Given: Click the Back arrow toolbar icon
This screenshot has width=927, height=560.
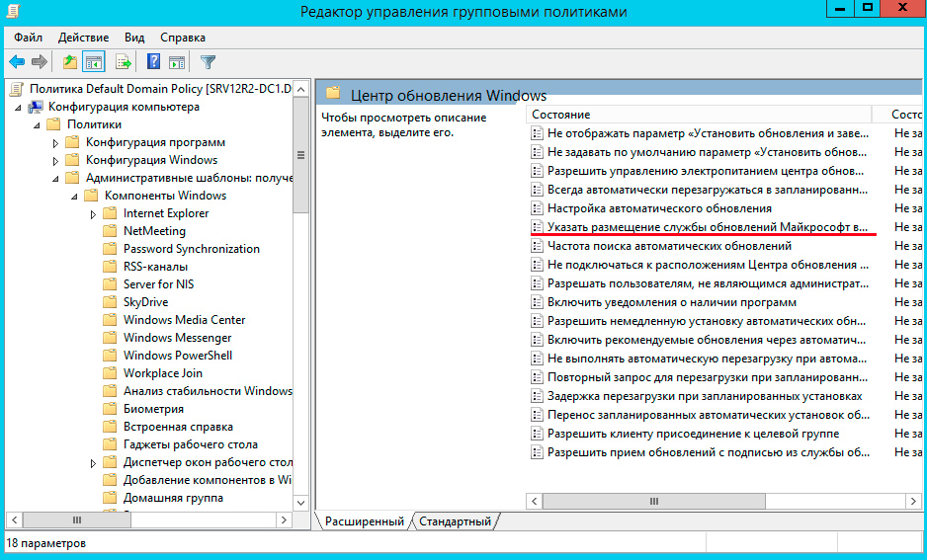Looking at the screenshot, I should tap(17, 61).
